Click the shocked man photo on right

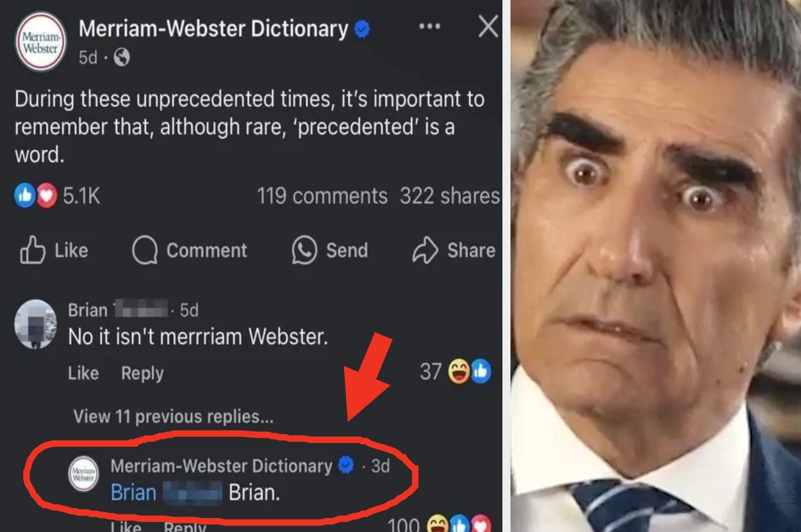[656, 266]
